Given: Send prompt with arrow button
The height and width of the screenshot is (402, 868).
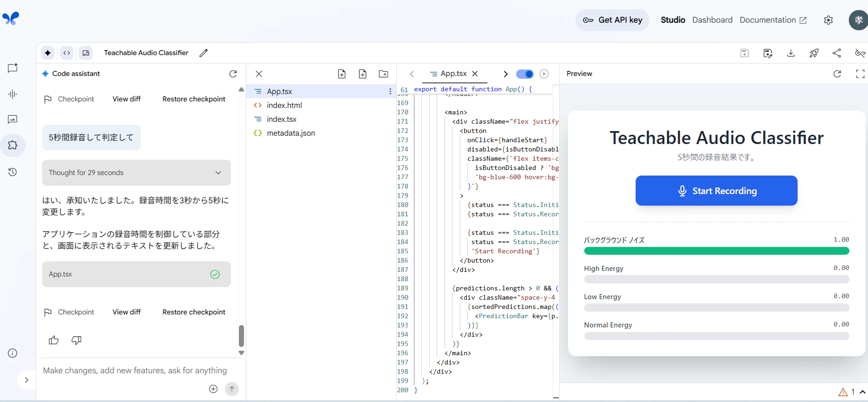Looking at the screenshot, I should click(x=232, y=389).
